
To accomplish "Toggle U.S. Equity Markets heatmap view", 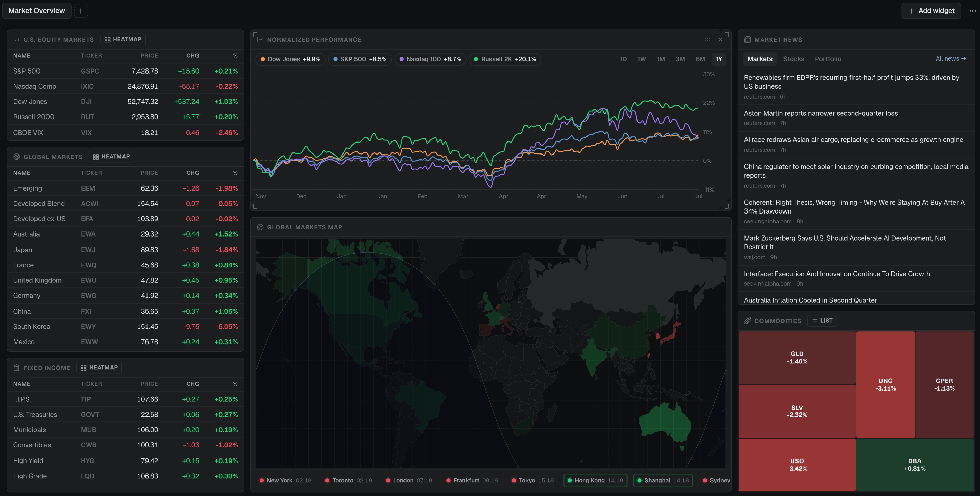I will [x=123, y=40].
